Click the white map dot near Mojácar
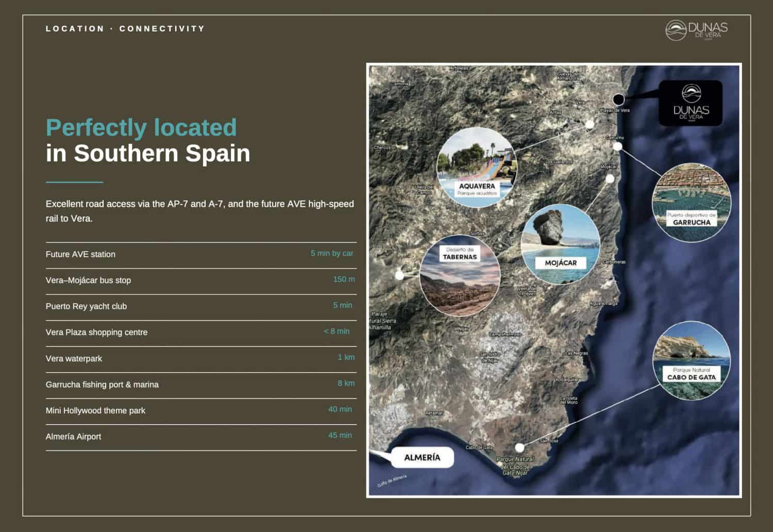The image size is (773, 532). pos(610,179)
